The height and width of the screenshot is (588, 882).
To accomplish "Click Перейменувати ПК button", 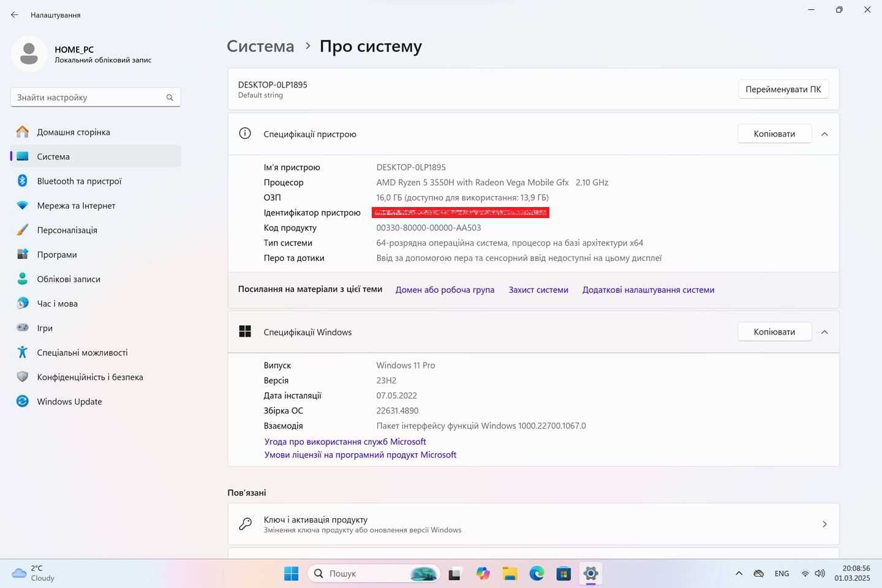I will point(783,89).
